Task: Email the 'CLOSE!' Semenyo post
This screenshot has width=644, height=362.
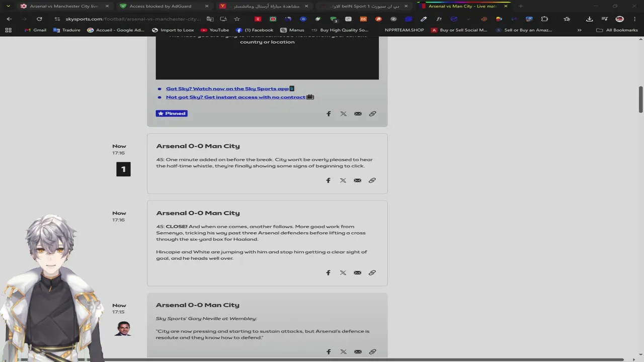Action: [x=357, y=273]
